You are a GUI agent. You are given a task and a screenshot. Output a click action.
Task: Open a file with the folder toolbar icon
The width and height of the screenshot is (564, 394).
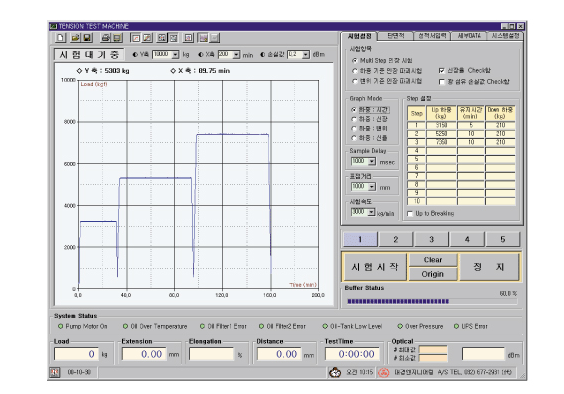coord(75,37)
